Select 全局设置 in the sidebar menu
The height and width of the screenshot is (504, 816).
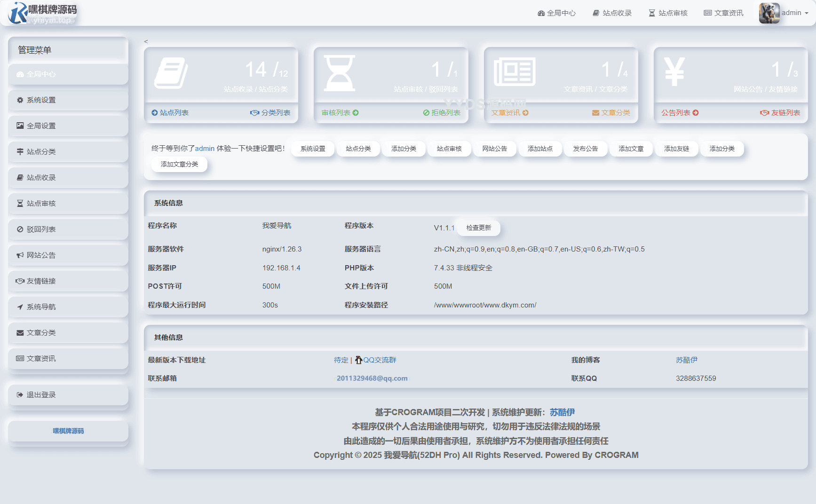pos(68,126)
